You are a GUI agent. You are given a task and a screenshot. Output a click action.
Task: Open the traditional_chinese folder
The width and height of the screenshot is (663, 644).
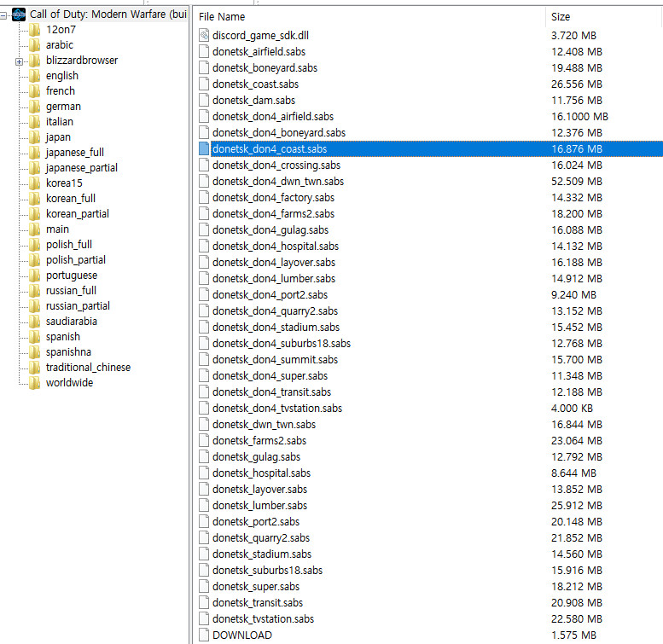coord(88,368)
